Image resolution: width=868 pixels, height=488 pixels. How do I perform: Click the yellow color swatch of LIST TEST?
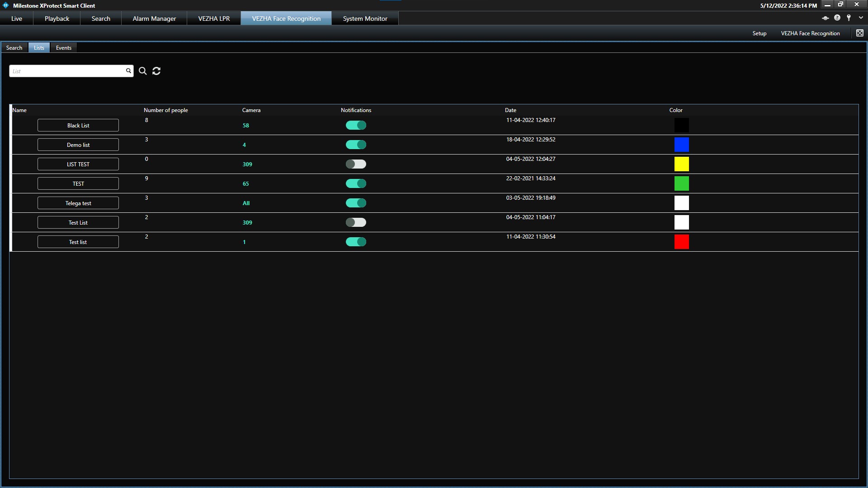tap(682, 164)
